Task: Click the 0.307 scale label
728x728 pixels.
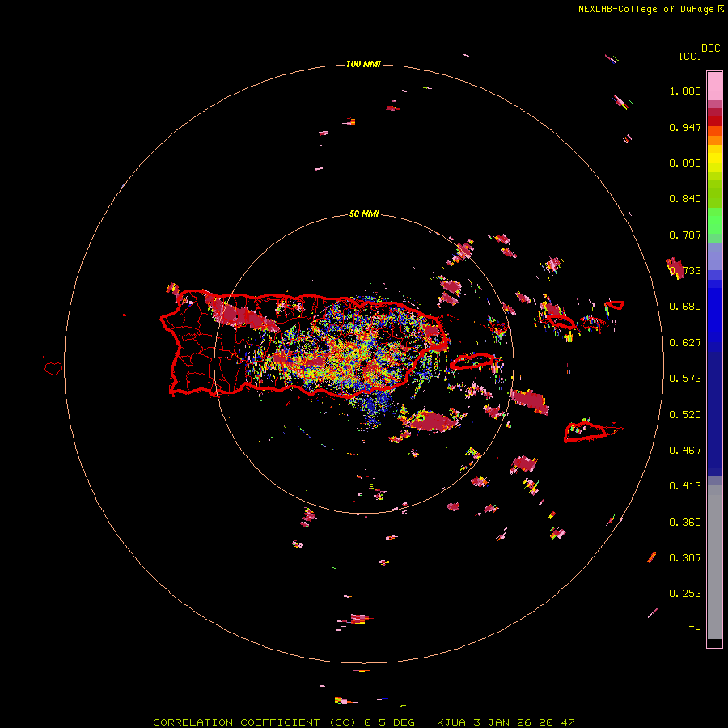Action: (685, 558)
